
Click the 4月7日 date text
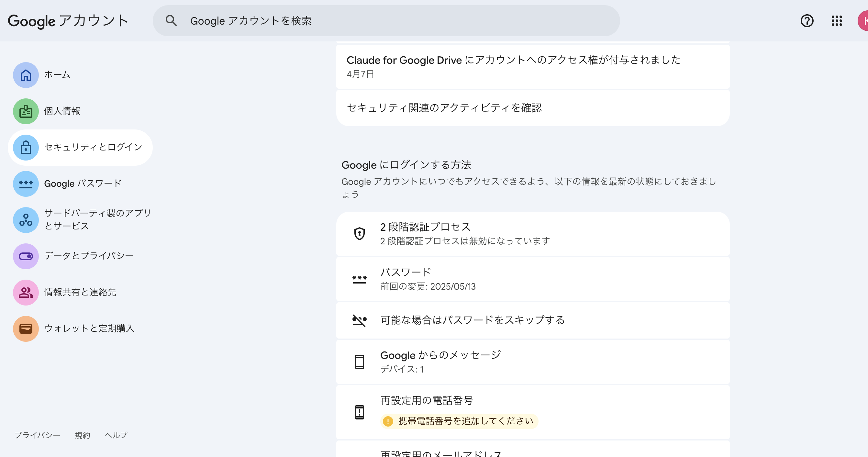click(360, 74)
